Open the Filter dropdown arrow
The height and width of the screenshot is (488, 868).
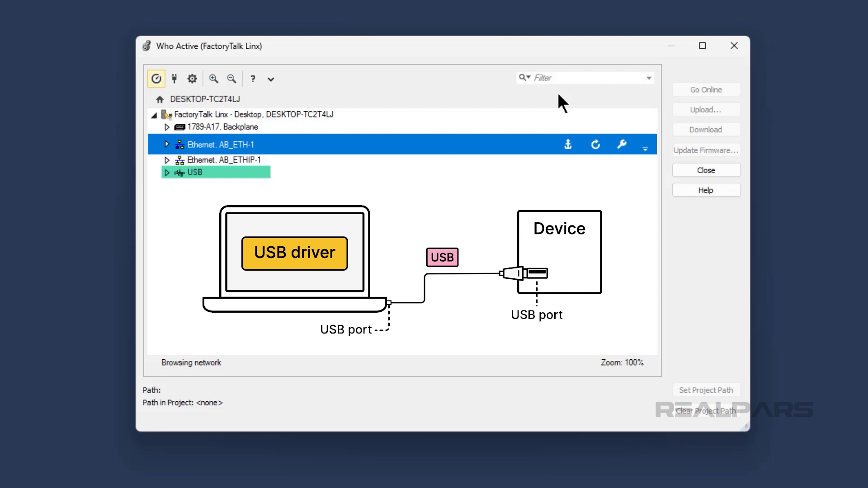pos(649,78)
